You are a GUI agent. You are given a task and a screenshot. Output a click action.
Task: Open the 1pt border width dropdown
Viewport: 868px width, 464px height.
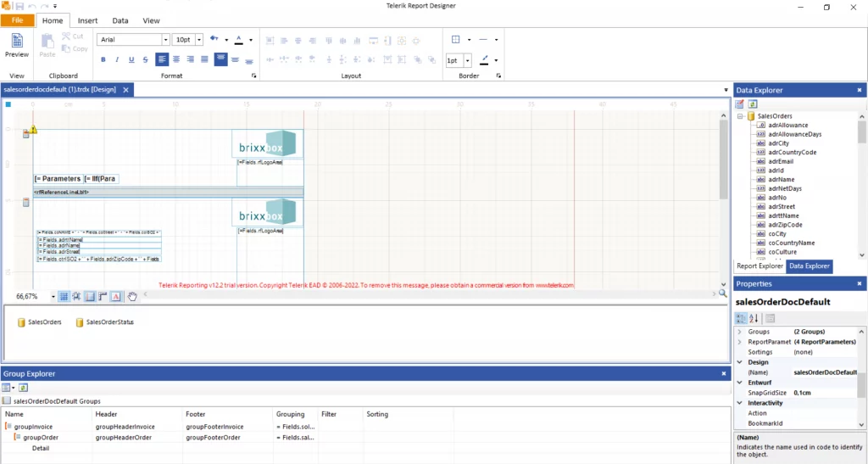coord(467,60)
